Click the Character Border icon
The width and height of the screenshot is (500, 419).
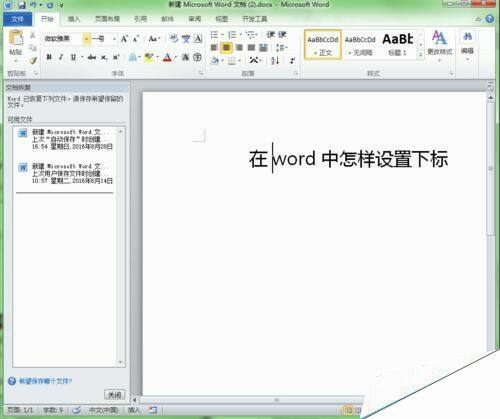(198, 39)
